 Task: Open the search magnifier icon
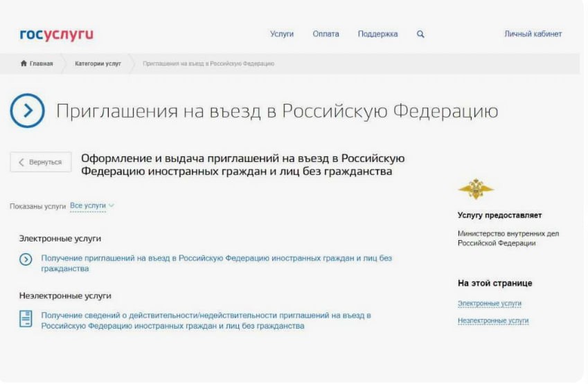pos(420,34)
